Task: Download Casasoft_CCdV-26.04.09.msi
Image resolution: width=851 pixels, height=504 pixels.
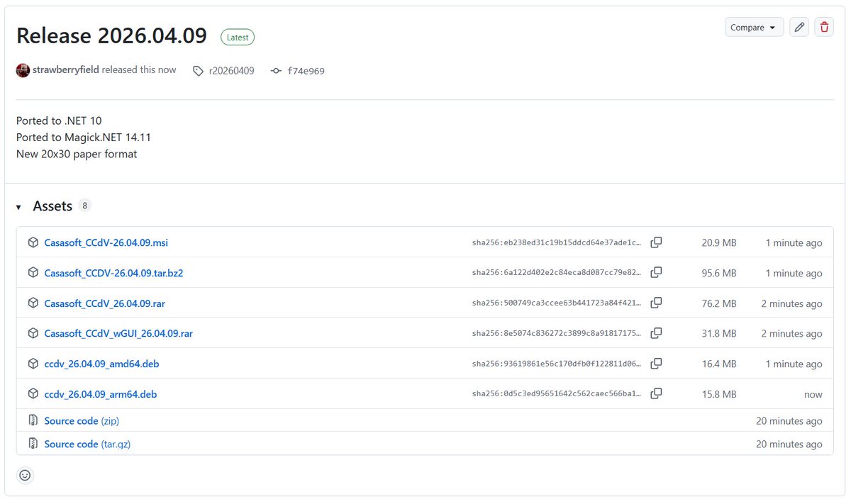Action: point(106,242)
